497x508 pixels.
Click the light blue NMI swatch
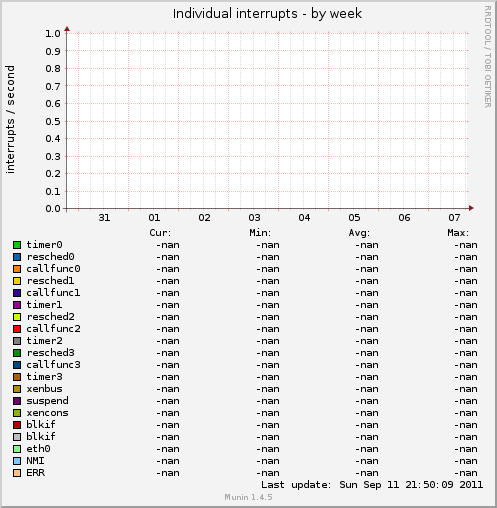click(x=17, y=461)
